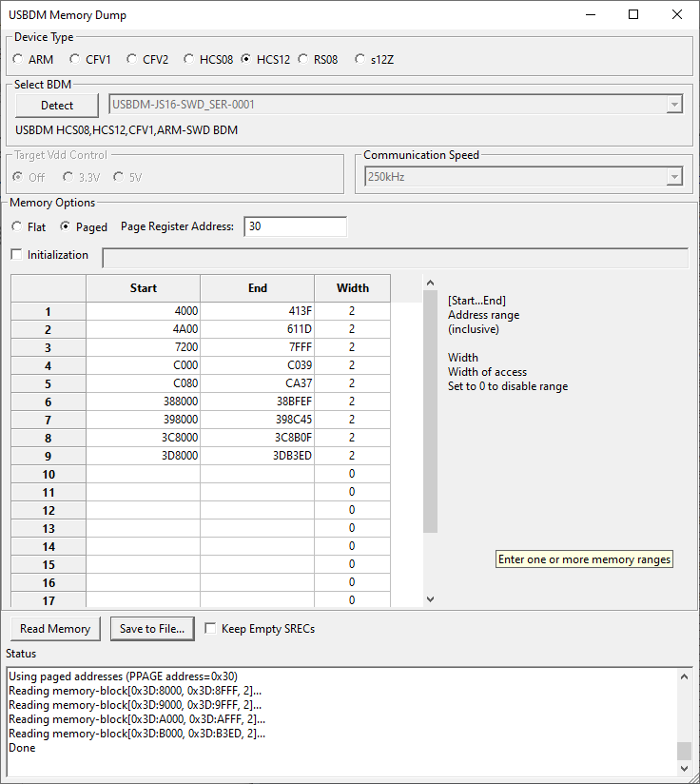
Task: Click End cell 398C45
Action: [x=258, y=419]
